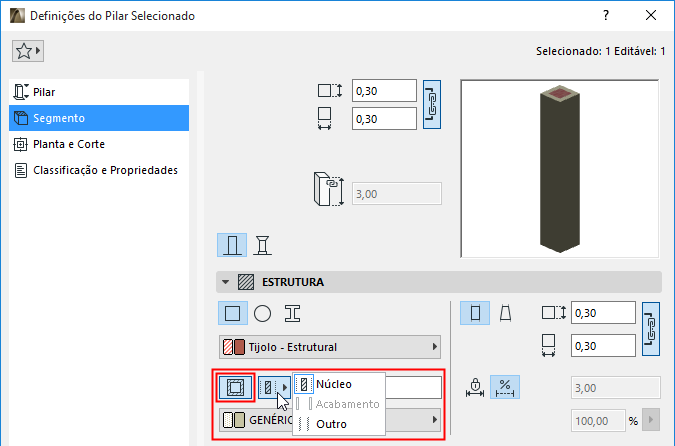Choose I-profile complex cross-section

pos(292,313)
